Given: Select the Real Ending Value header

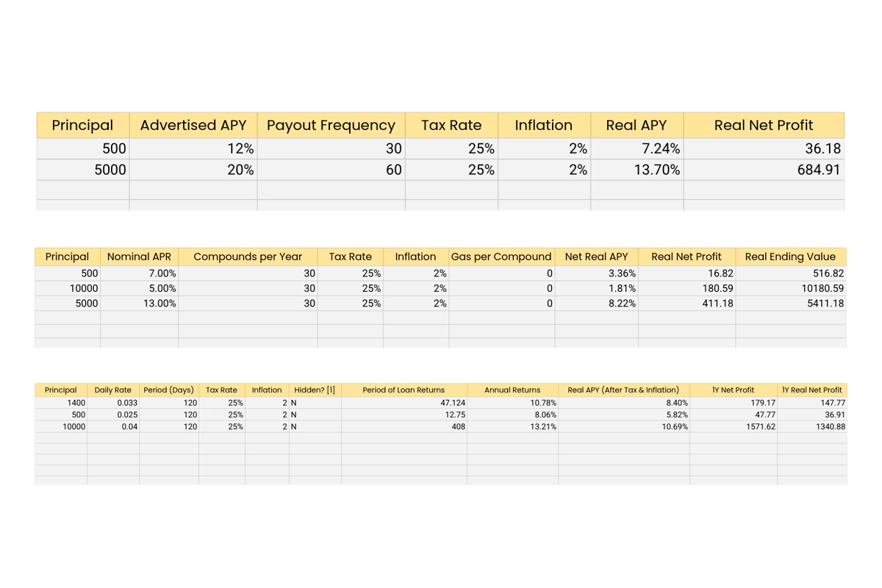Looking at the screenshot, I should [x=790, y=257].
